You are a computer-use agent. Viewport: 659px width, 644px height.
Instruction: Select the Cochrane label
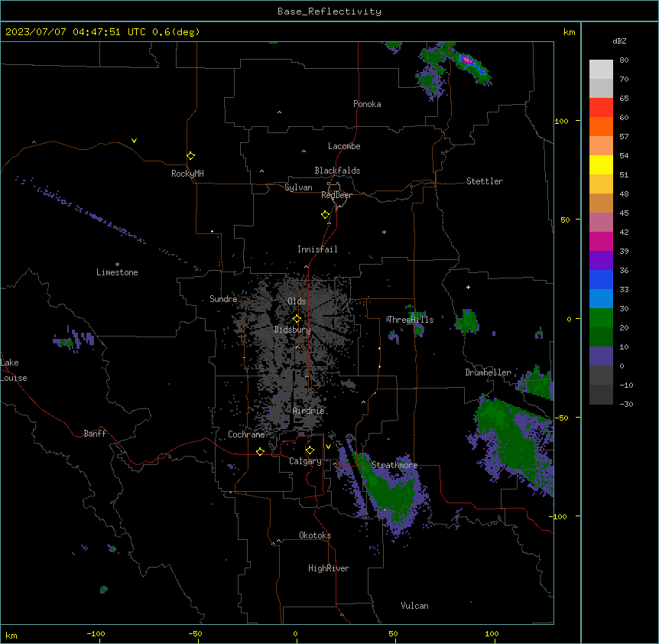(246, 434)
